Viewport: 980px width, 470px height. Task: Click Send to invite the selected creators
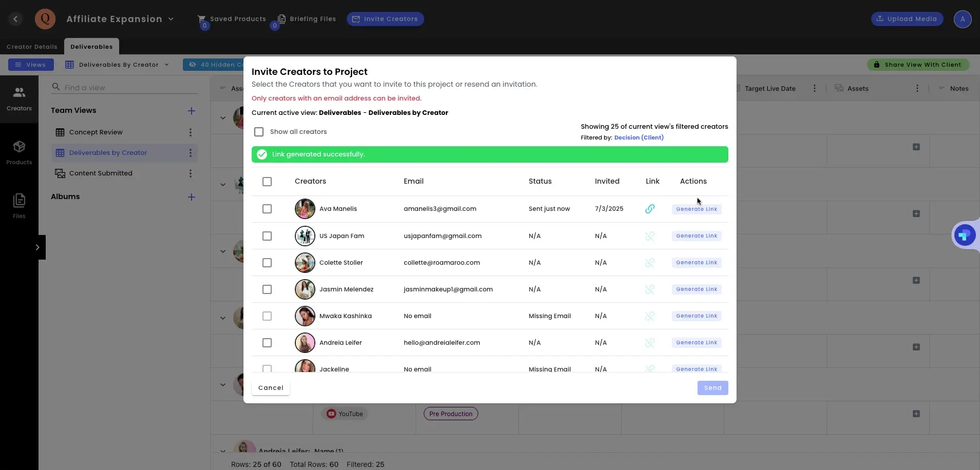pyautogui.click(x=712, y=387)
